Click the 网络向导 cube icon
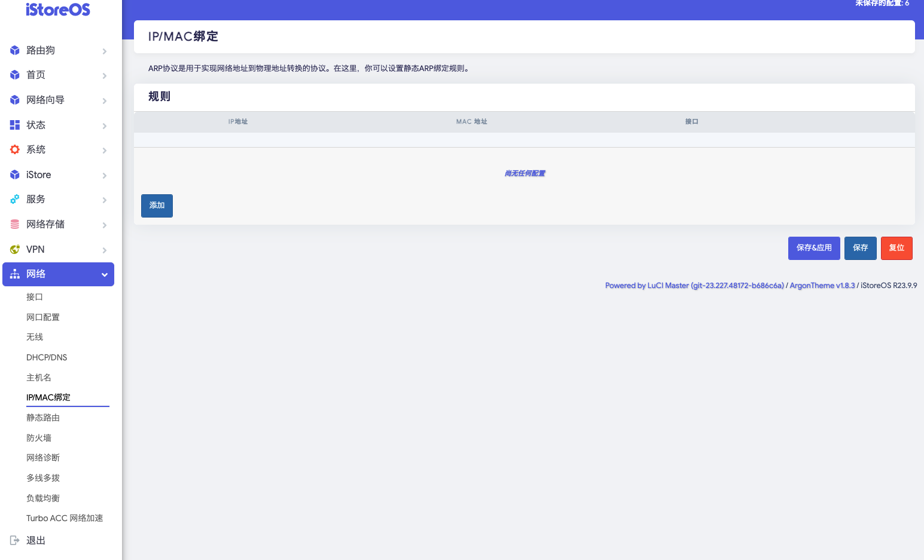The width and height of the screenshot is (924, 560). pyautogui.click(x=14, y=100)
